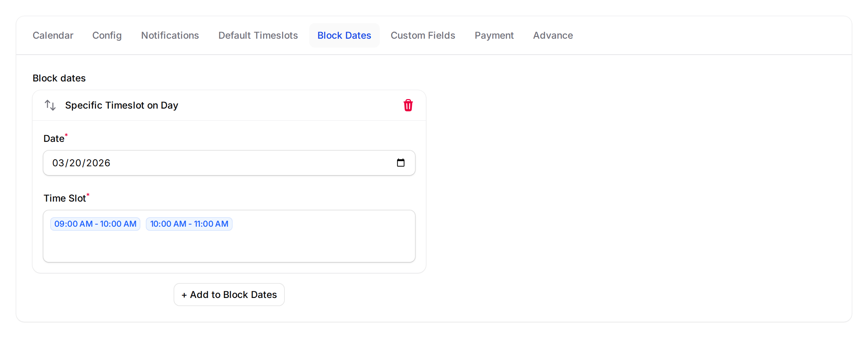Open the Default Timeslots tab

click(x=258, y=35)
